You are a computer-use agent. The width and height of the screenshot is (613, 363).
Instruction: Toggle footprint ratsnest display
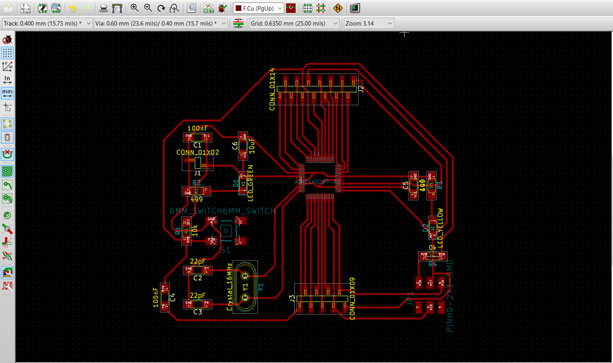tap(7, 138)
